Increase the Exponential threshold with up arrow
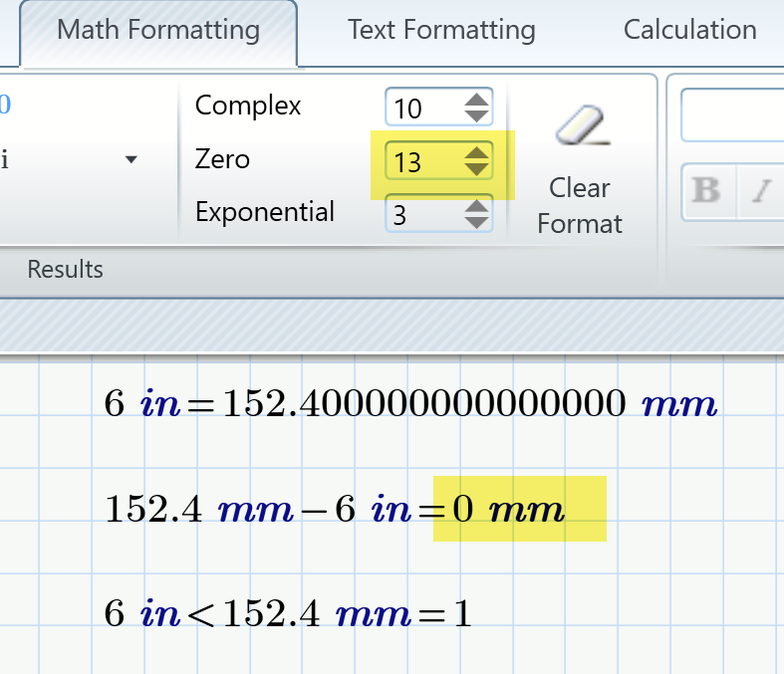Viewport: 784px width, 674px height. [477, 206]
